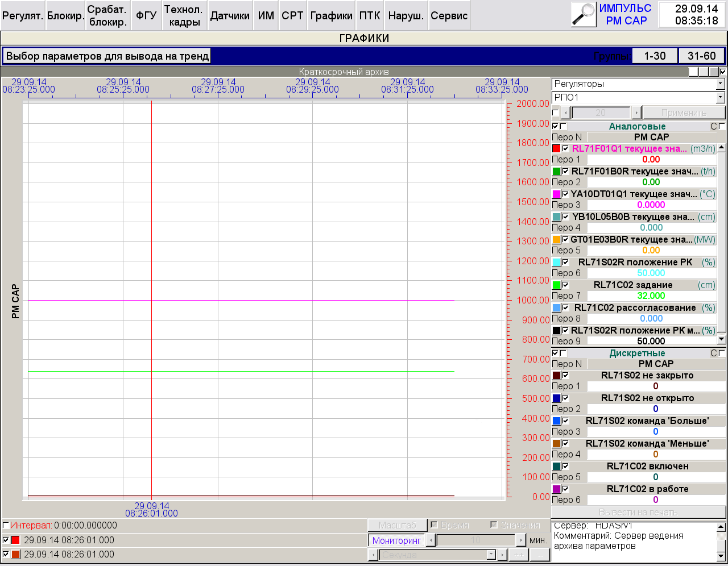Click the dark red swatch of RL71S02 не закрыто
The height and width of the screenshot is (566, 728).
click(556, 375)
